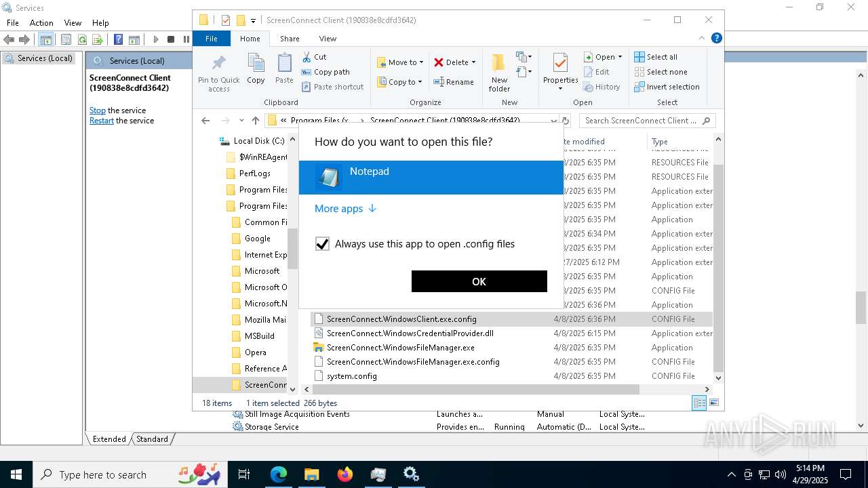This screenshot has width=868, height=488.
Task: Uncheck Always use this app checkbox
Action: click(322, 244)
